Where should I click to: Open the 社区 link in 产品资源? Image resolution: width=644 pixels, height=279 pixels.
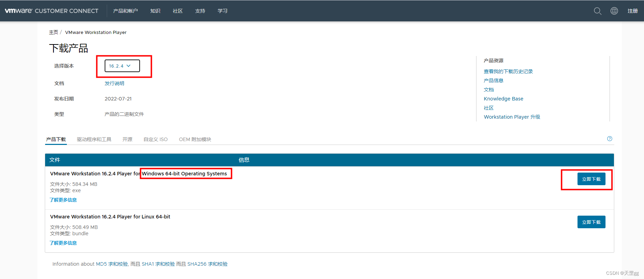point(489,108)
